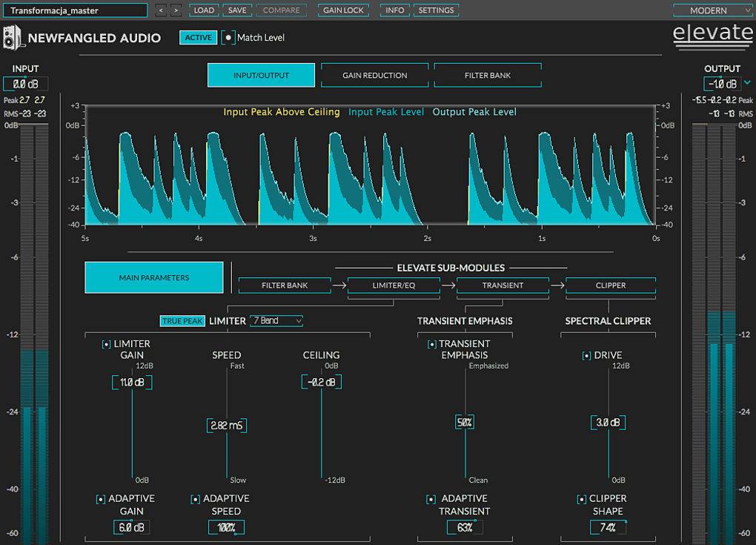Open the SETTINGS button

pos(436,10)
